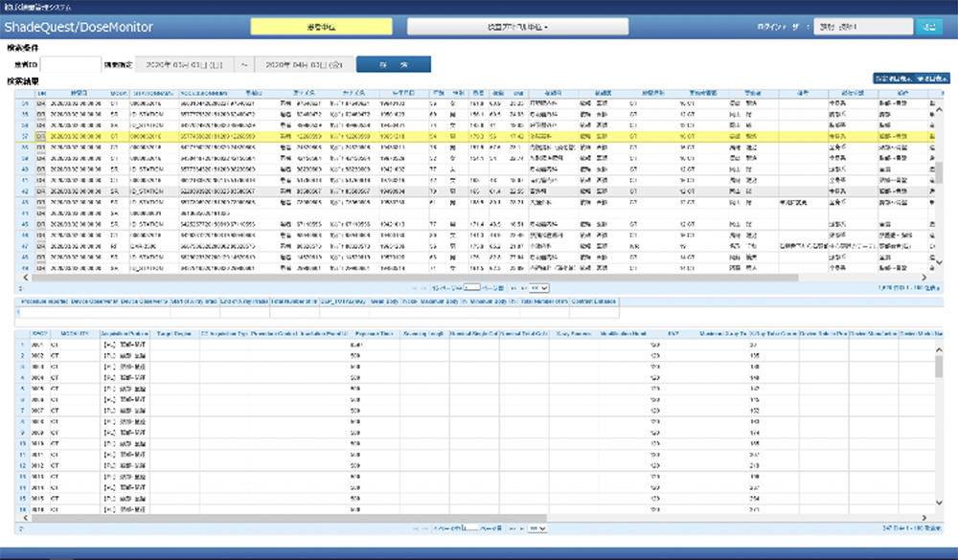The width and height of the screenshot is (958, 560).
Task: Open the start date picker showing 03月 01日
Action: 185,64
